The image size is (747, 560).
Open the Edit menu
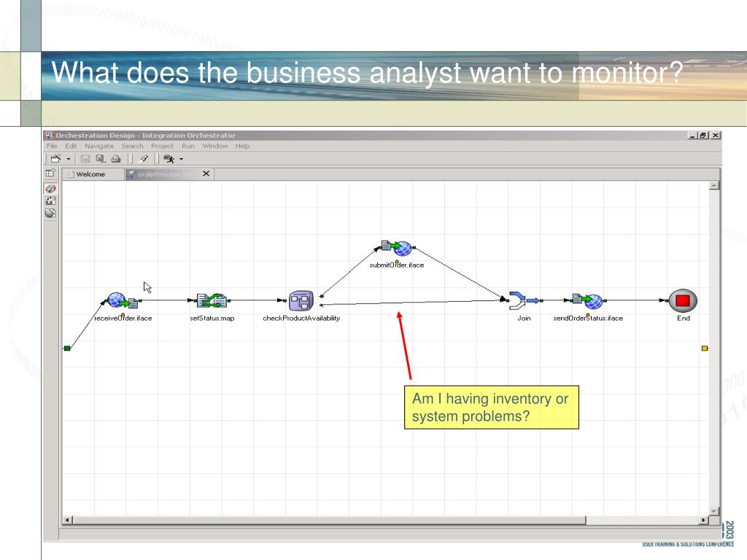tap(71, 146)
